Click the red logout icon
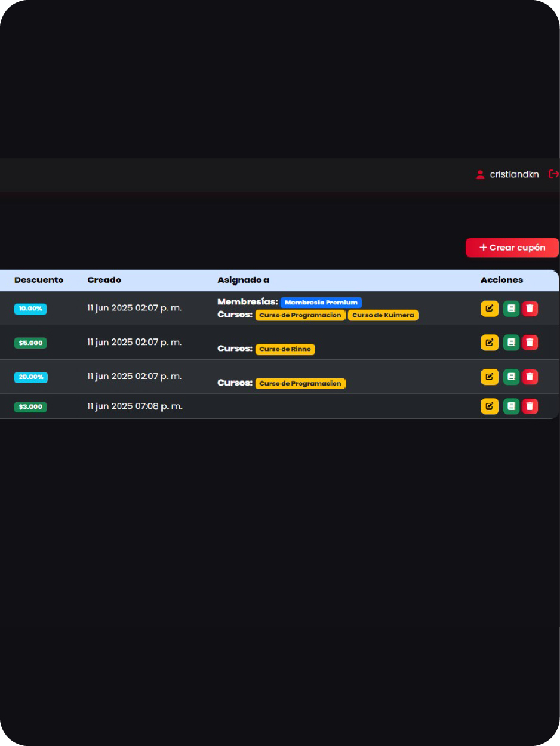This screenshot has width=560, height=746. (554, 174)
